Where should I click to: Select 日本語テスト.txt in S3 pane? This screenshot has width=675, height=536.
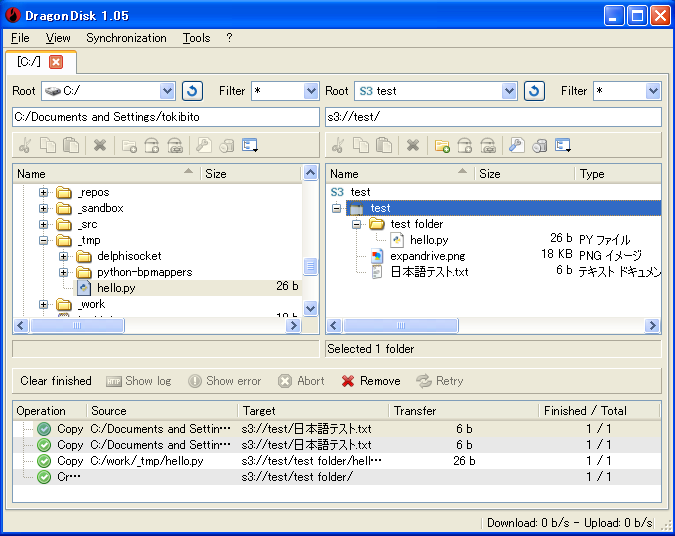tap(429, 272)
